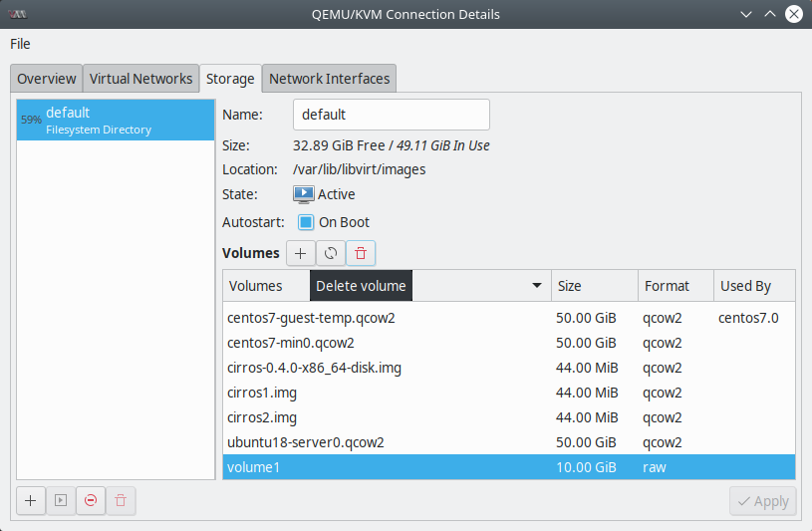Stop the storage pool
Image resolution: width=812 pixels, height=531 pixels.
91,500
